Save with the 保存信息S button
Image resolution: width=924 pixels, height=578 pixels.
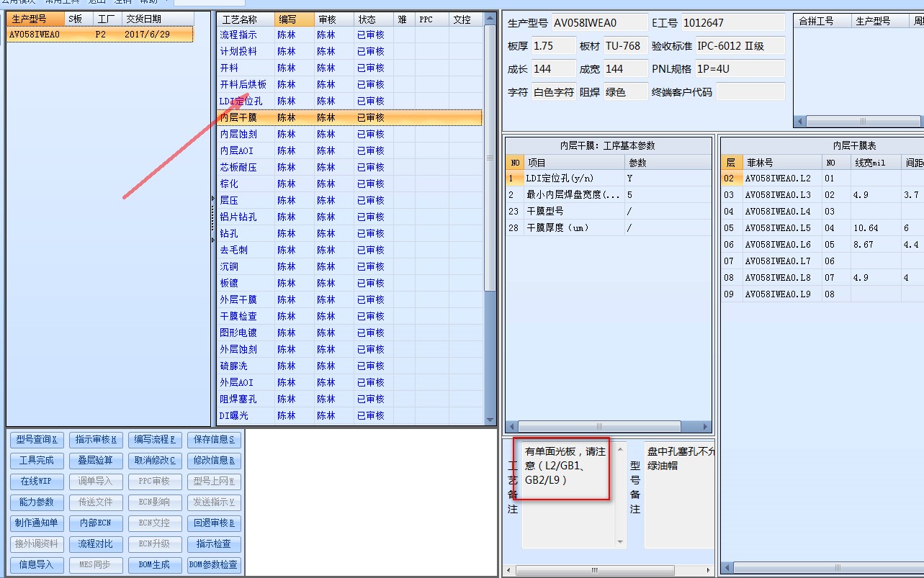[x=214, y=440]
